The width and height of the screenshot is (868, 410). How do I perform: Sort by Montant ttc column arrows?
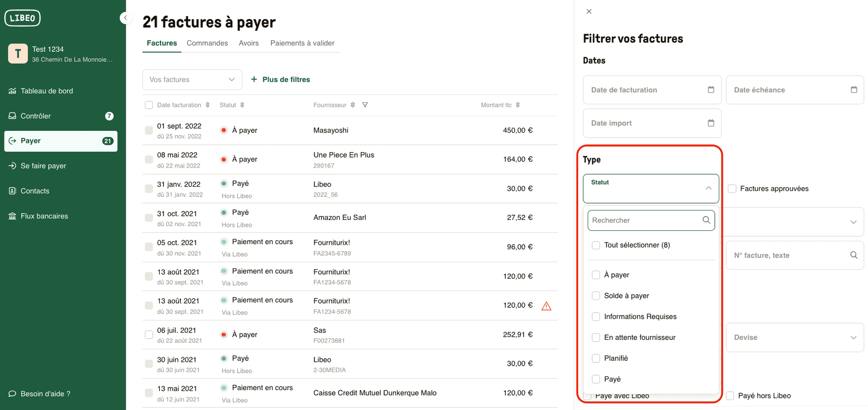(x=518, y=105)
